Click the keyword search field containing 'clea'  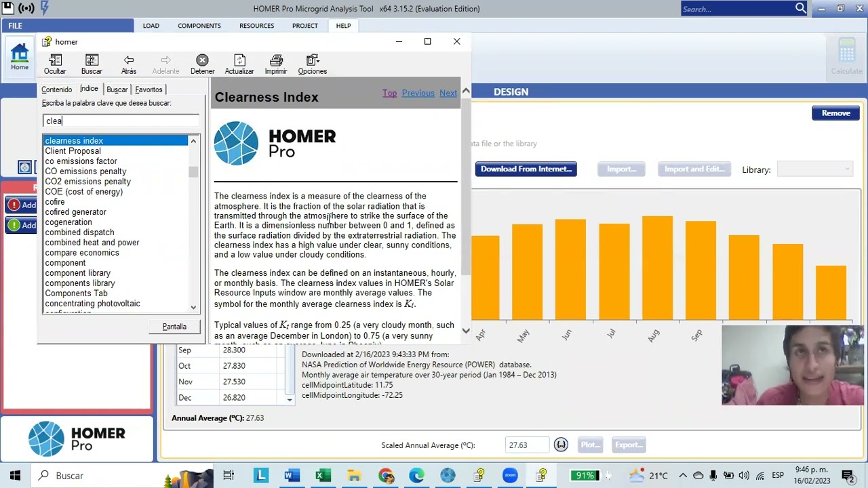[121, 121]
